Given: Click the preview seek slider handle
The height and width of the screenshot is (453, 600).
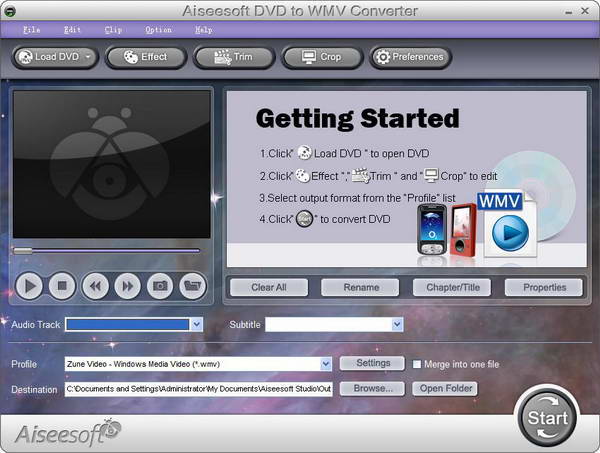Looking at the screenshot, I should pos(23,251).
